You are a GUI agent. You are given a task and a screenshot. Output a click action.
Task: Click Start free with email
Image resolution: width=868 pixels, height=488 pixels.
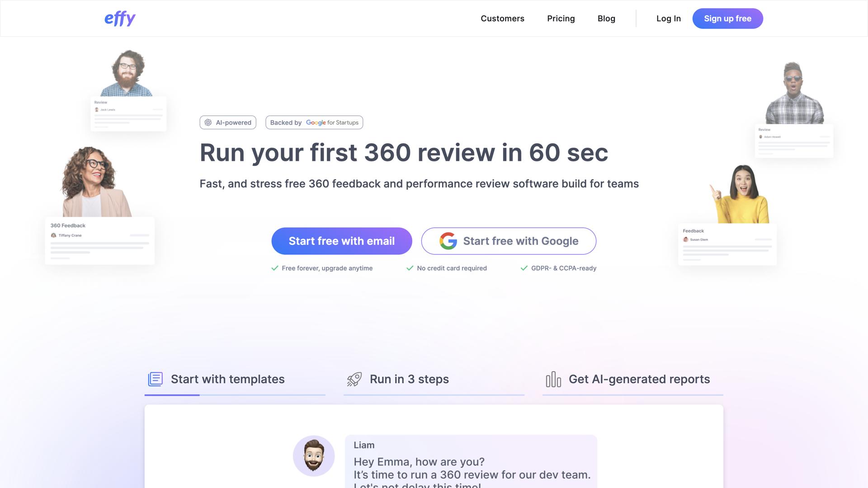pyautogui.click(x=341, y=241)
